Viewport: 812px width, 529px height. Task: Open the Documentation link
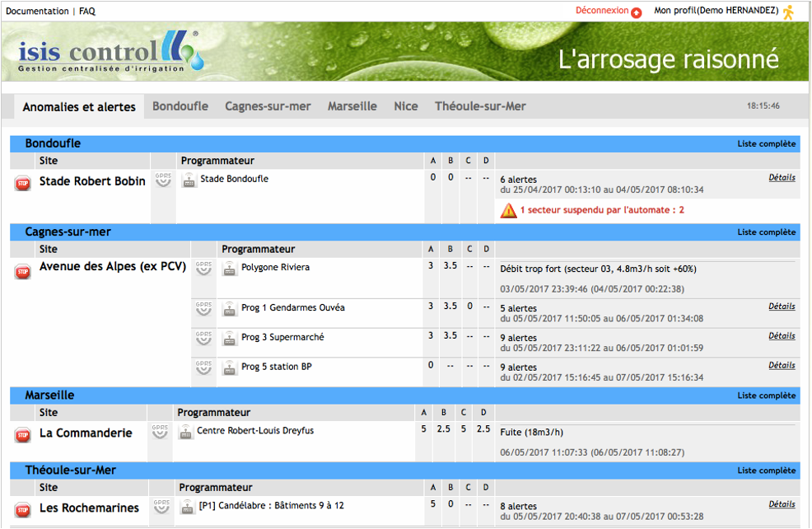(x=37, y=12)
